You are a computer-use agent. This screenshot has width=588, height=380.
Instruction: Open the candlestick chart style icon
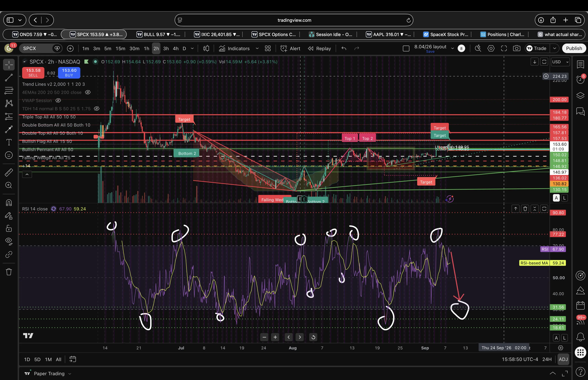(x=206, y=48)
